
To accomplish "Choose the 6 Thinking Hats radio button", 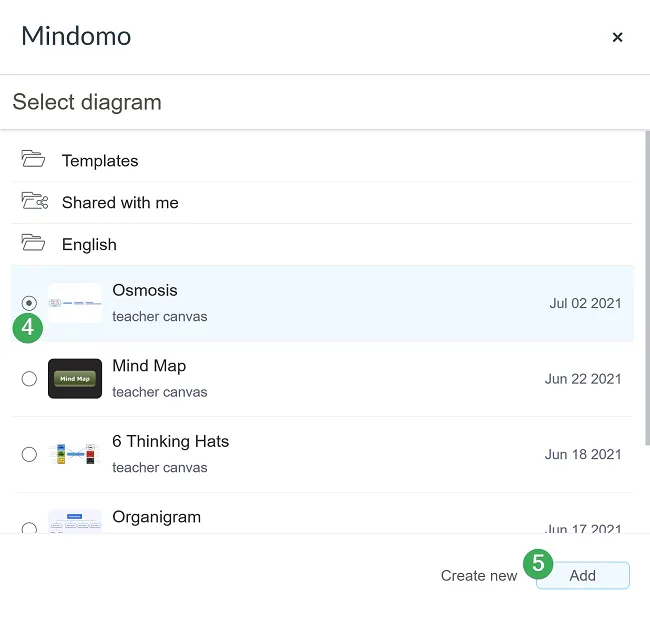I will pos(29,454).
